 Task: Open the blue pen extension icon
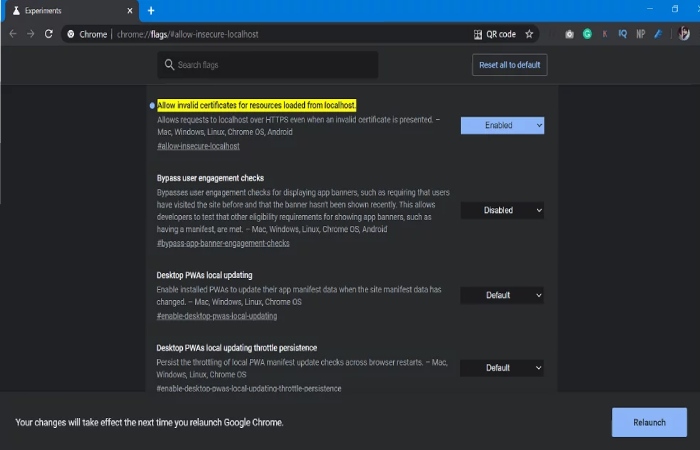point(658,34)
